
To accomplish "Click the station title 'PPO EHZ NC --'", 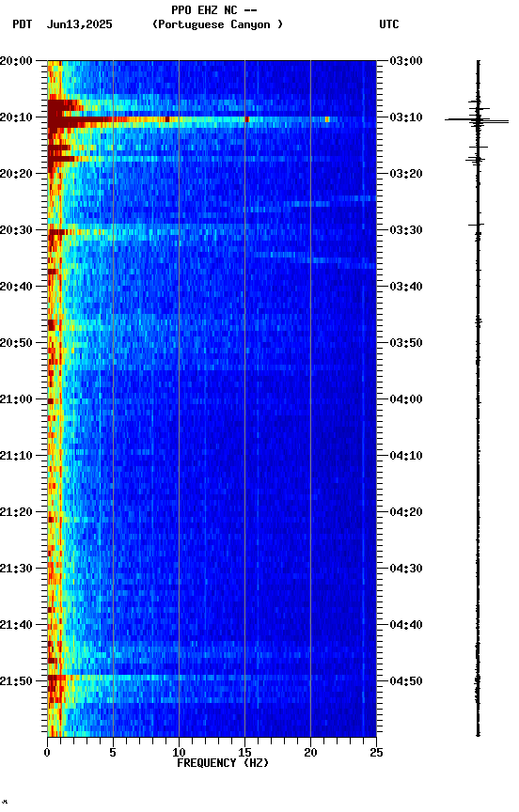I will click(214, 10).
